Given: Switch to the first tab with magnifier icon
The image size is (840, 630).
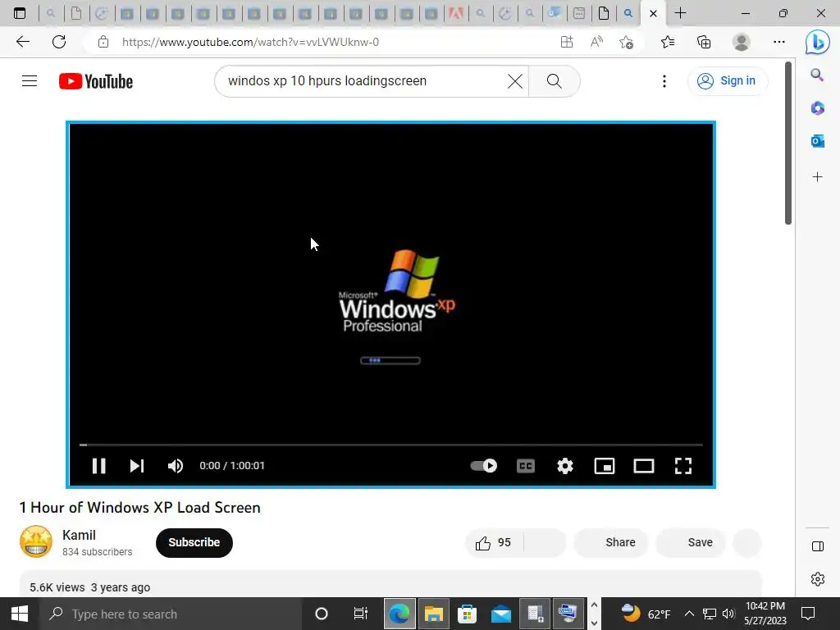Looking at the screenshot, I should tap(51, 13).
